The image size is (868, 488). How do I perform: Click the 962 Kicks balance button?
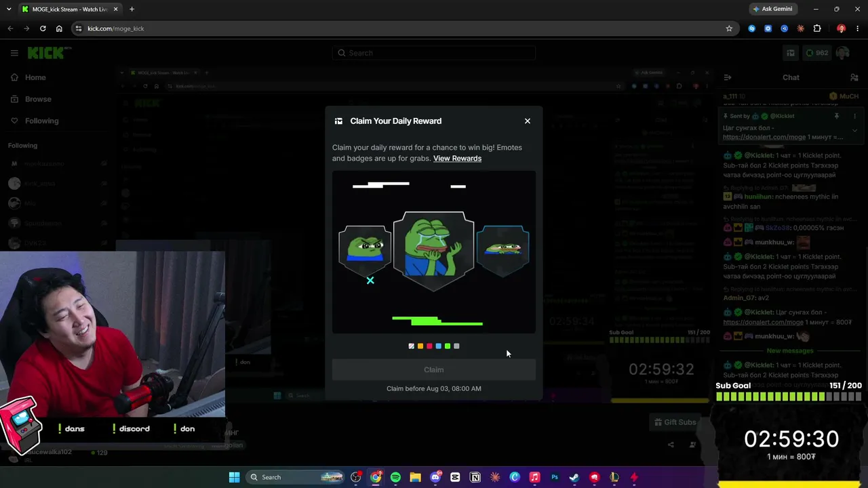816,53
